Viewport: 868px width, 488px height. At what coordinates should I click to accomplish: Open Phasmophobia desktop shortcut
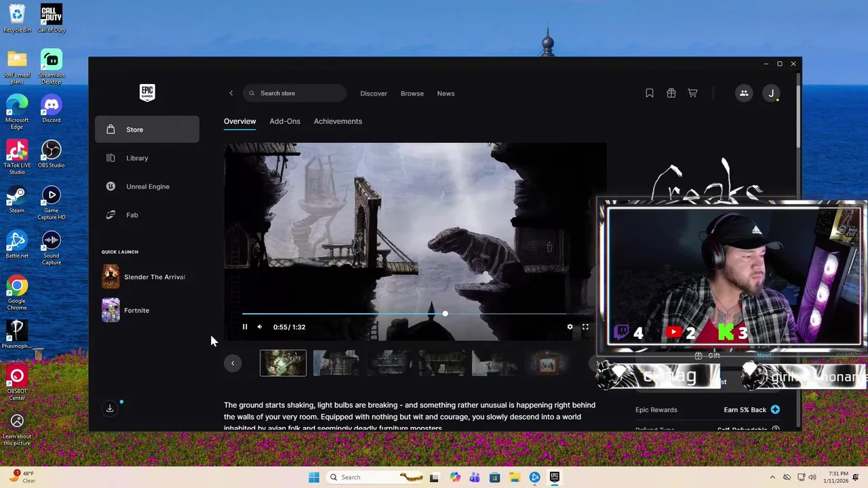click(x=17, y=335)
